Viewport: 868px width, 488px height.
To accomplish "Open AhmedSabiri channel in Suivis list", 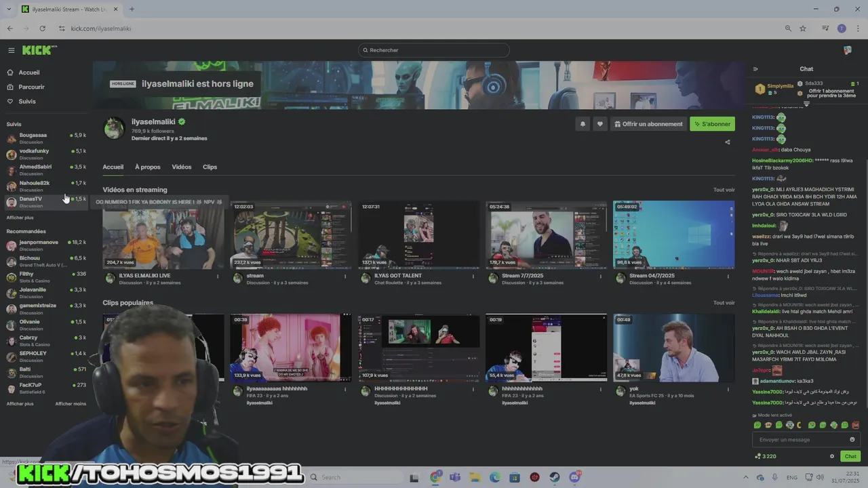I will coord(46,169).
